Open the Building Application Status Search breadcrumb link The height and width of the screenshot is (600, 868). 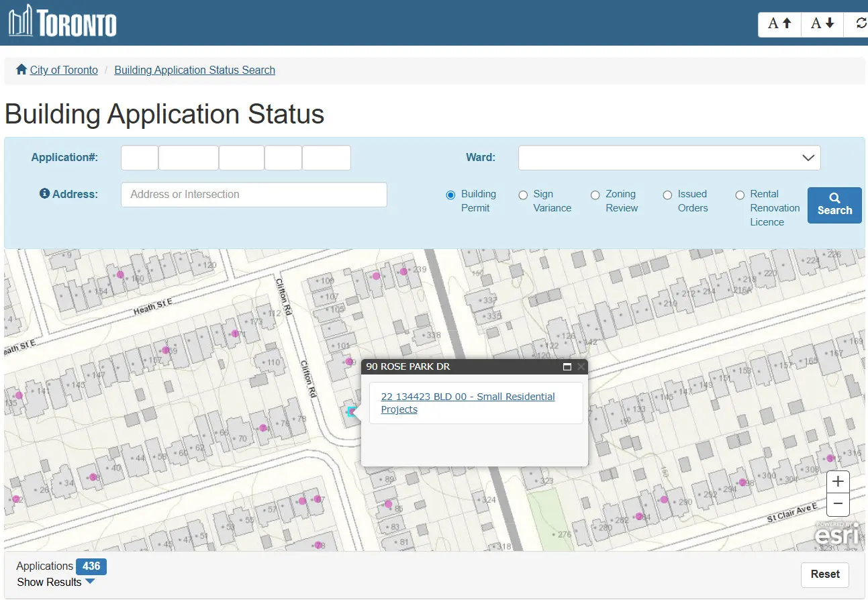pos(195,70)
